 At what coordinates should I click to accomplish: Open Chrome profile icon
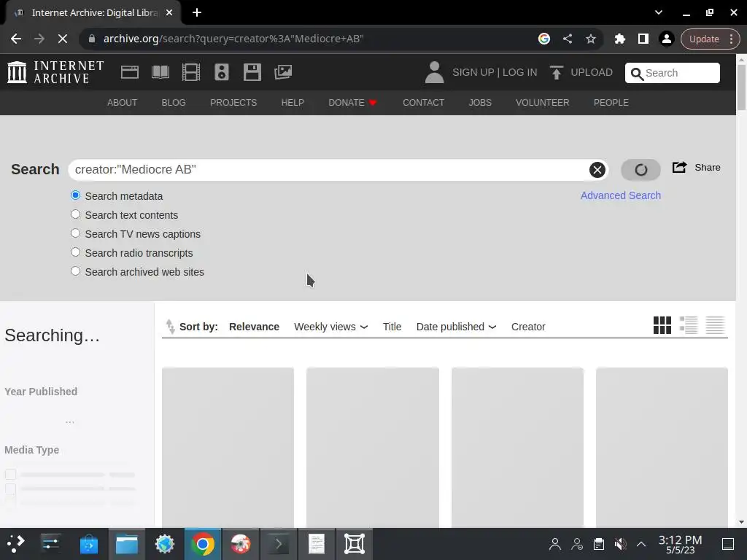(x=667, y=39)
